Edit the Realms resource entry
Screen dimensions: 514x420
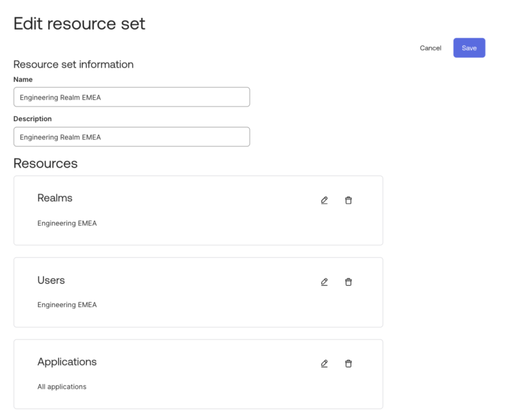(x=324, y=200)
